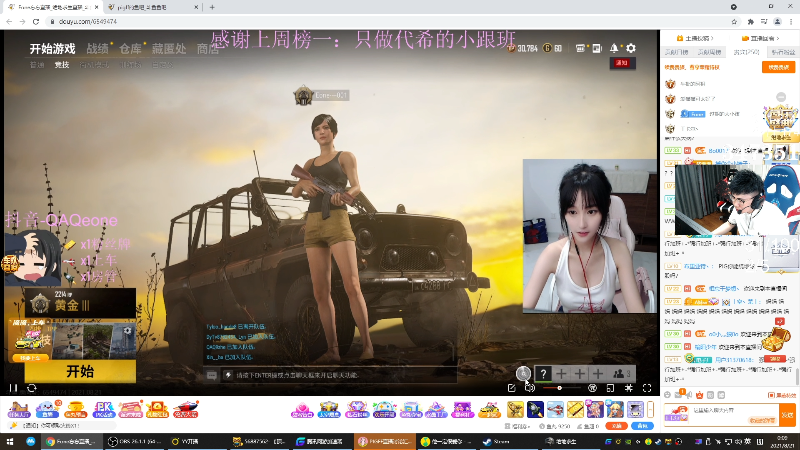Viewport: 800px width, 450px height.
Task: Select the 藏匿处 game tab
Action: click(x=169, y=49)
